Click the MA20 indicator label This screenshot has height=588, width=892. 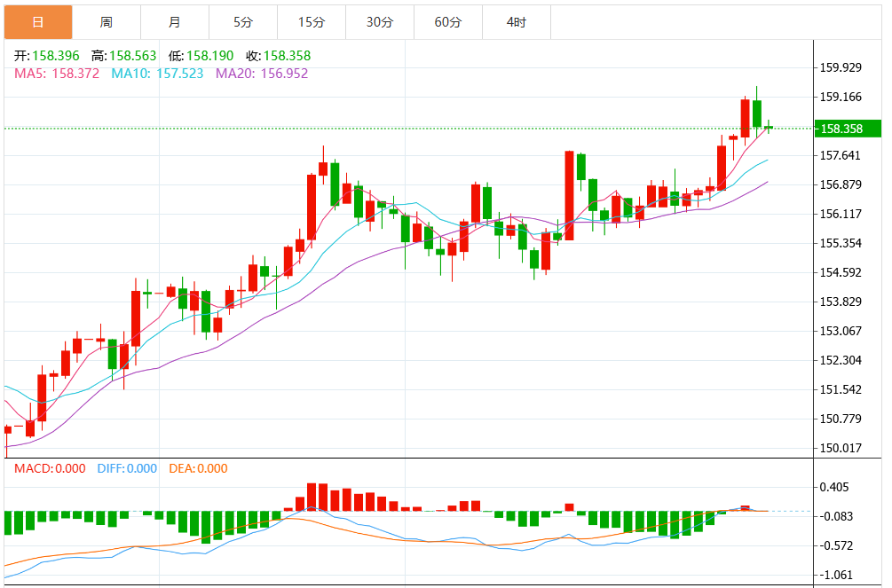tap(262, 74)
